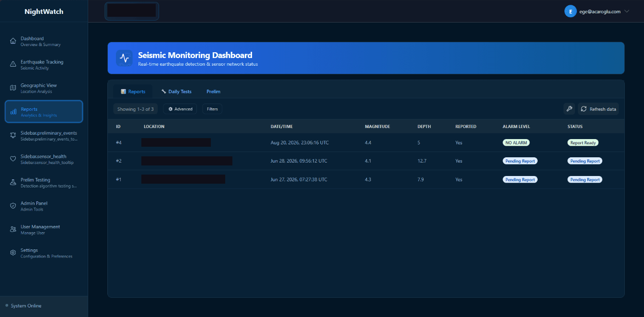Image resolution: width=644 pixels, height=317 pixels.
Task: Click the Prelim Testing flask icon
Action: click(13, 182)
